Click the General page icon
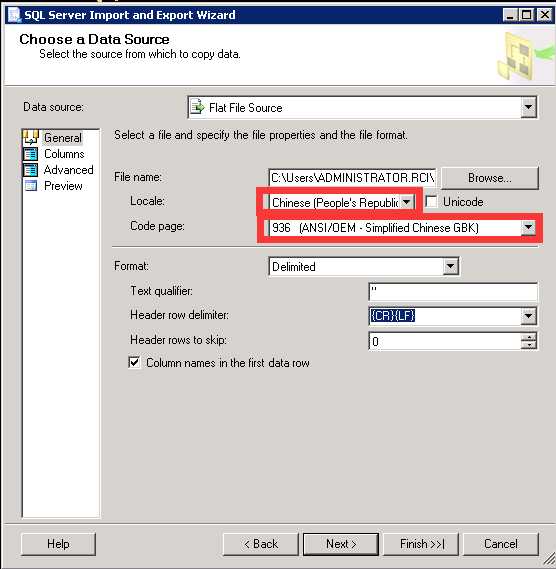This screenshot has width=556, height=569. click(x=30, y=137)
